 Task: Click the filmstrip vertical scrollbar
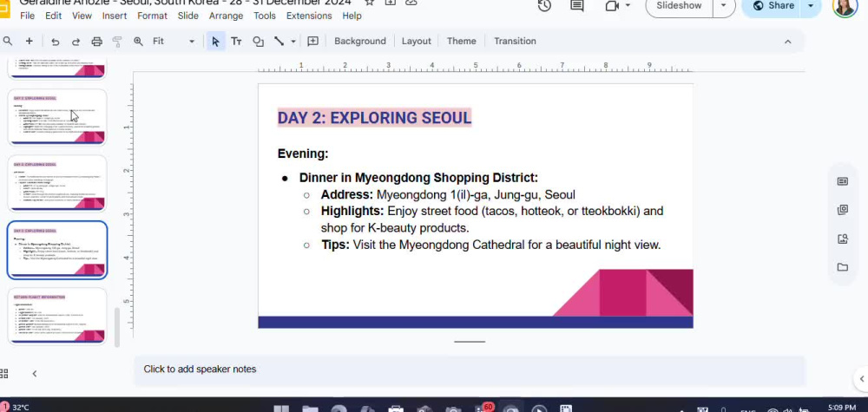click(117, 327)
